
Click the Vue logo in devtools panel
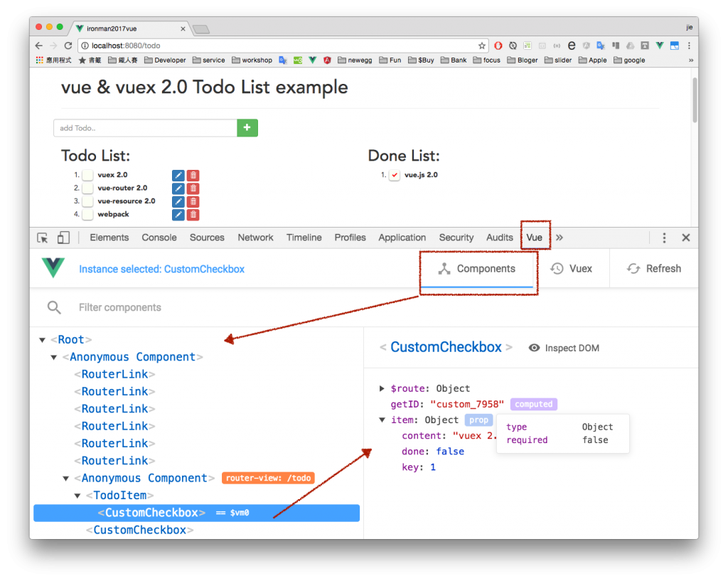pyautogui.click(x=53, y=268)
